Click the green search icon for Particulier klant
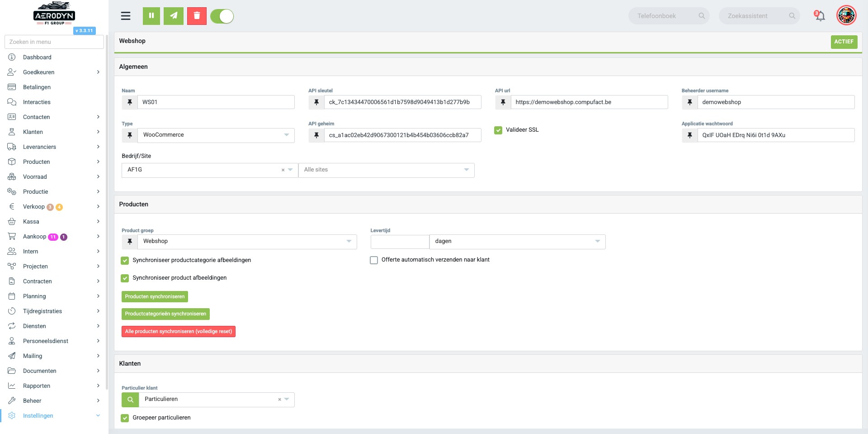Viewport: 868px width, 434px height. 130,400
